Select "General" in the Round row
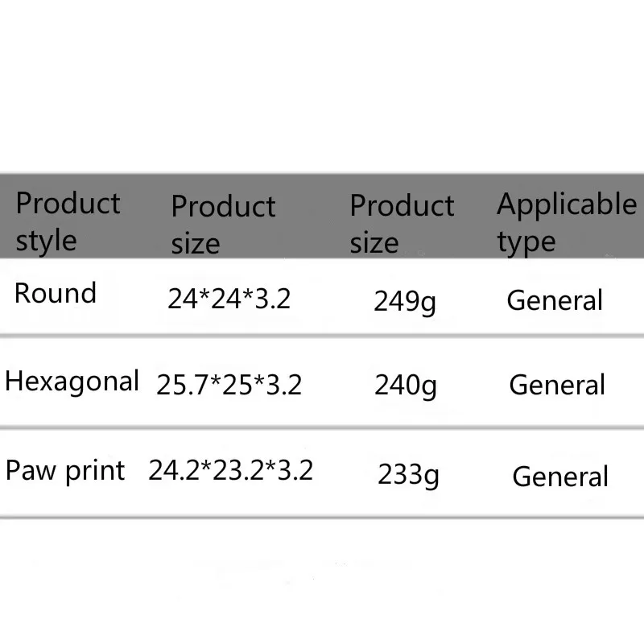 pos(555,301)
